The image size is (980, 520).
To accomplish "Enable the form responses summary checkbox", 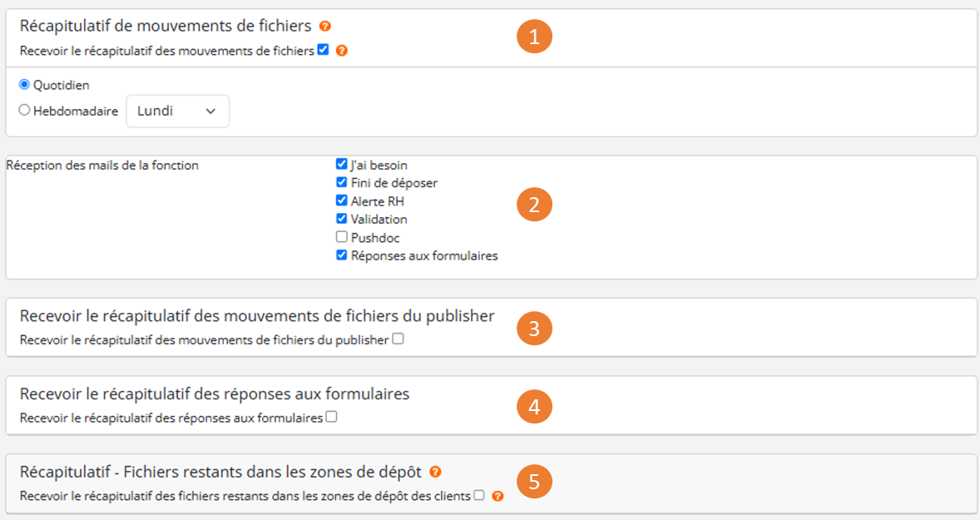I will (x=331, y=417).
